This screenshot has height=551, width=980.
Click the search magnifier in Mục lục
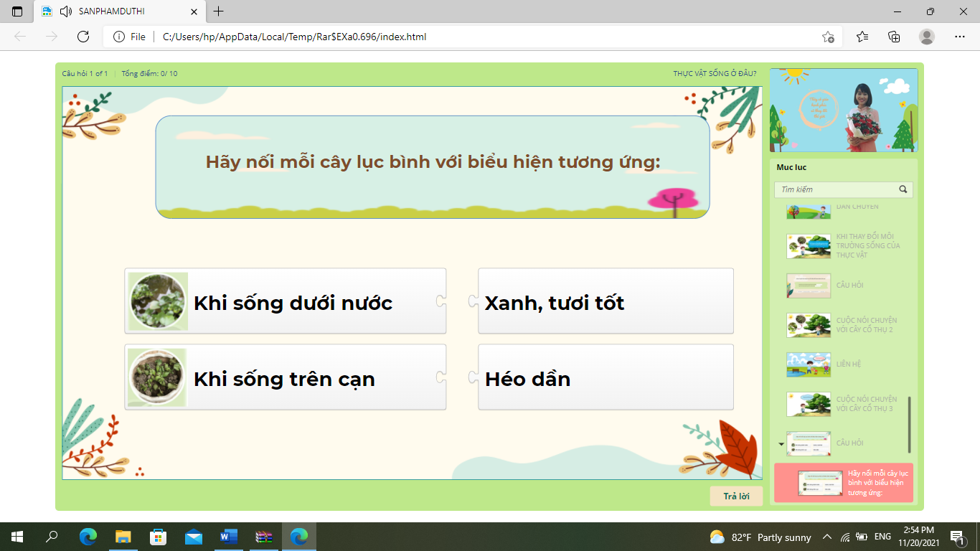[903, 189]
